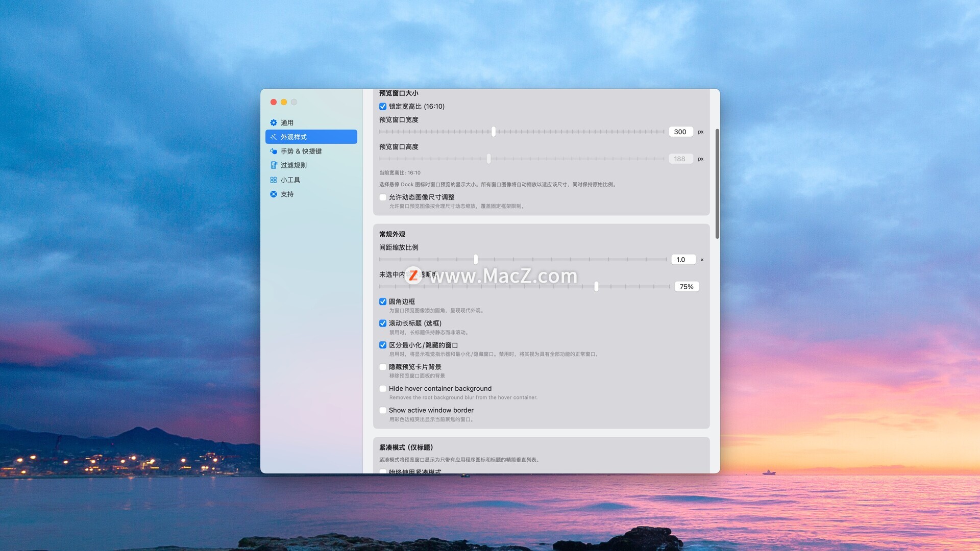Click the lifebuoy icon for 支持
Image resolution: width=980 pixels, height=551 pixels.
[274, 194]
